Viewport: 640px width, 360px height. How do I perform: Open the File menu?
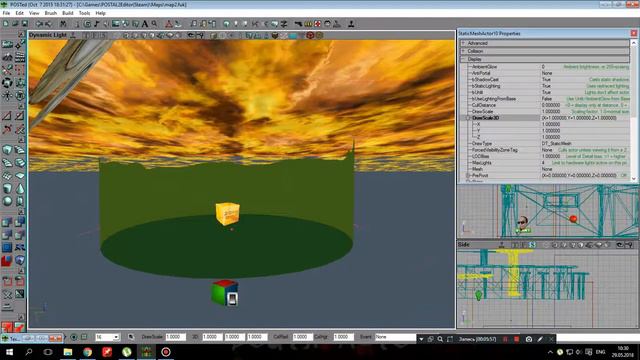pos(6,13)
